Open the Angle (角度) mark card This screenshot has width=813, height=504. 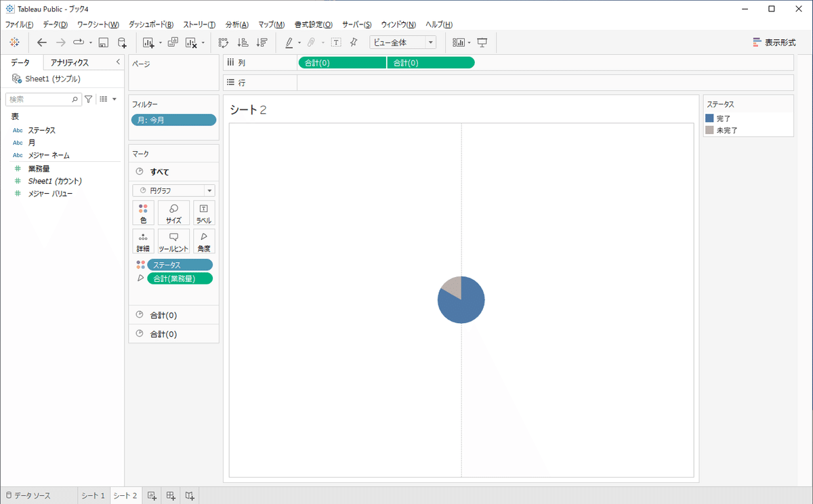click(x=204, y=241)
